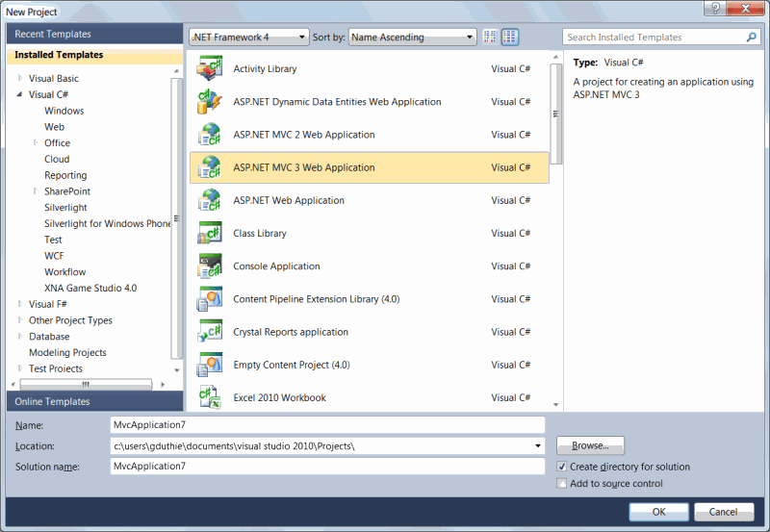Toggle Create directory for solution checkbox
Image resolution: width=770 pixels, height=532 pixels.
click(x=562, y=467)
